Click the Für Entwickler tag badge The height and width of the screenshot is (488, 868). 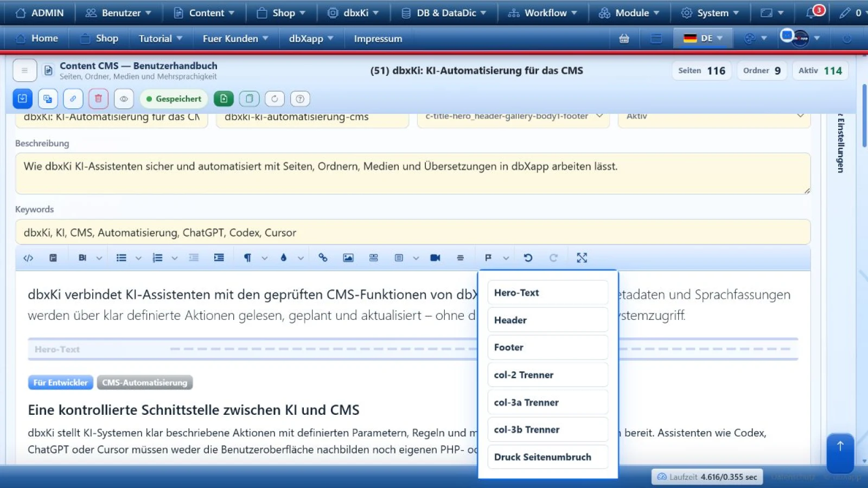60,383
